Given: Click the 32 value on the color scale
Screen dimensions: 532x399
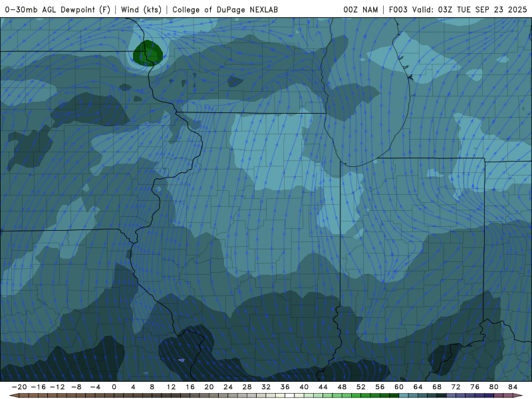Looking at the screenshot, I should pyautogui.click(x=266, y=387).
